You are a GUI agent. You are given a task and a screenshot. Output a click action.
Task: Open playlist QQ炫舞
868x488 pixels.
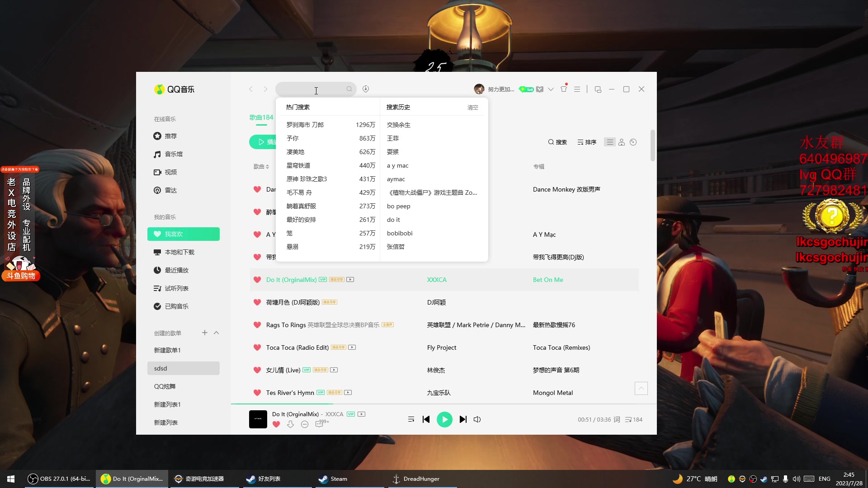(x=184, y=386)
